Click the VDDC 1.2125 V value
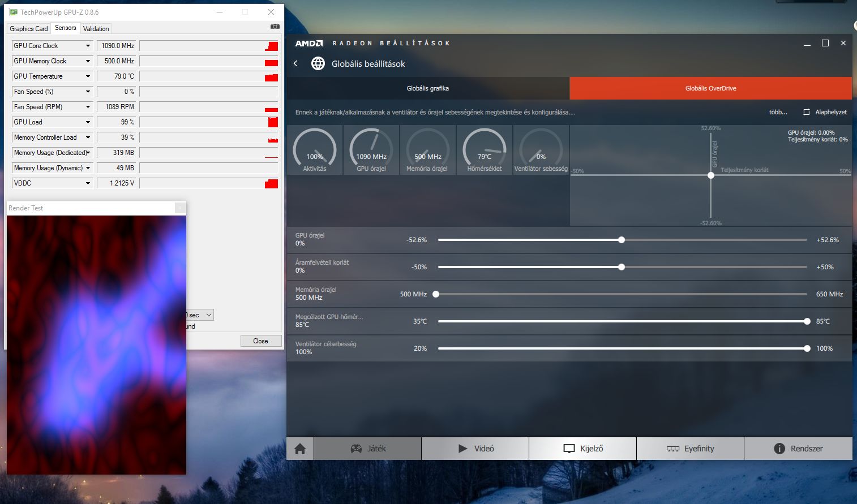 pos(117,183)
